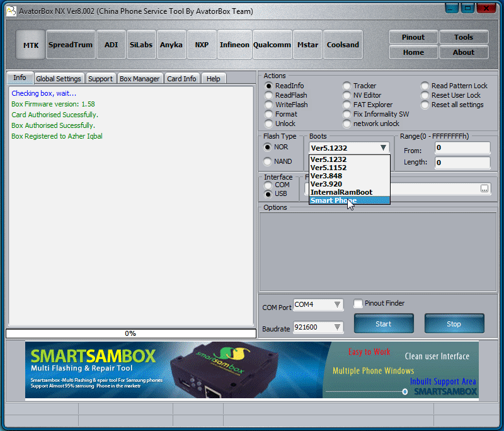
Task: Click 'Box Registered to Azher Iqbal' log line
Action: tap(57, 136)
